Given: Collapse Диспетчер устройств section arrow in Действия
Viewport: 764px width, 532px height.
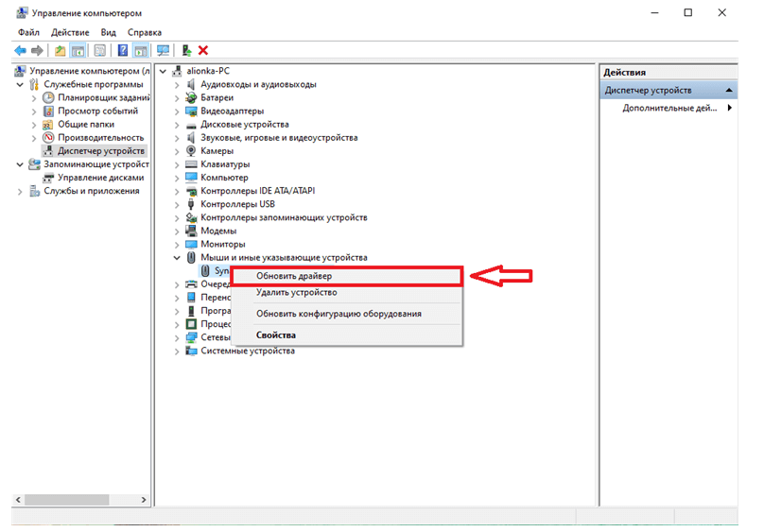Looking at the screenshot, I should [x=729, y=90].
